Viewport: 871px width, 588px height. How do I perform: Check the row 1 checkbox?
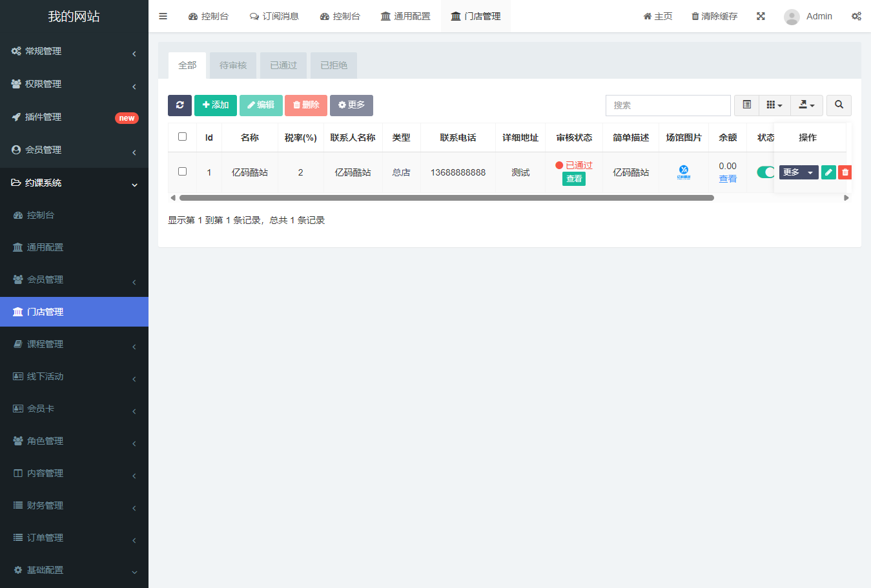(x=182, y=172)
